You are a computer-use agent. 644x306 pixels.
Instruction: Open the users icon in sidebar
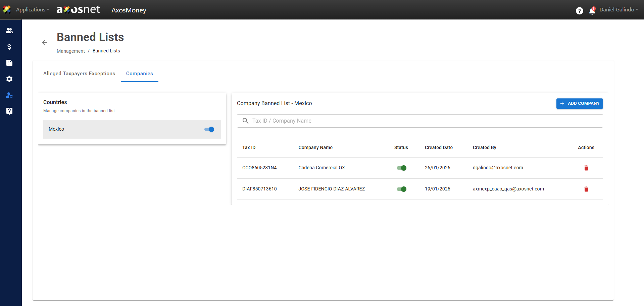(9, 31)
